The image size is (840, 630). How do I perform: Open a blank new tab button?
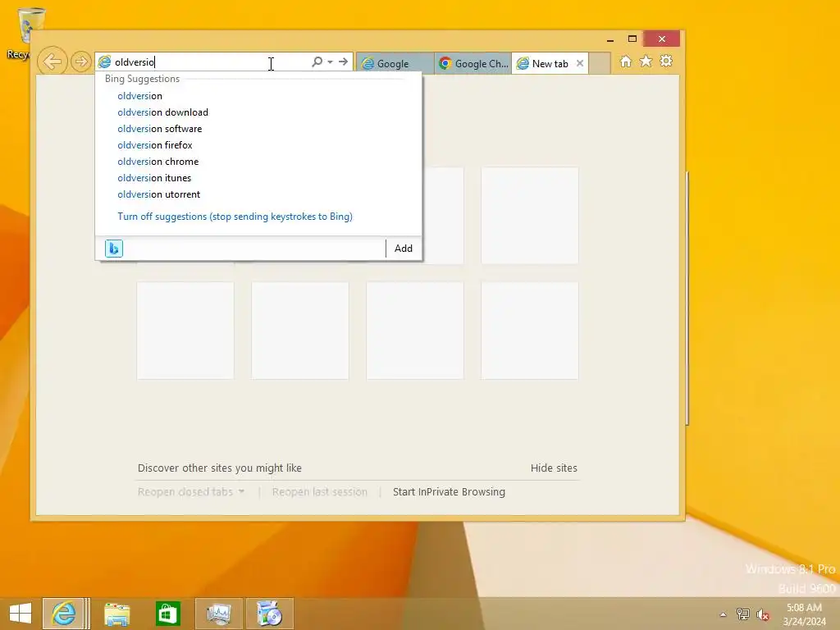600,63
